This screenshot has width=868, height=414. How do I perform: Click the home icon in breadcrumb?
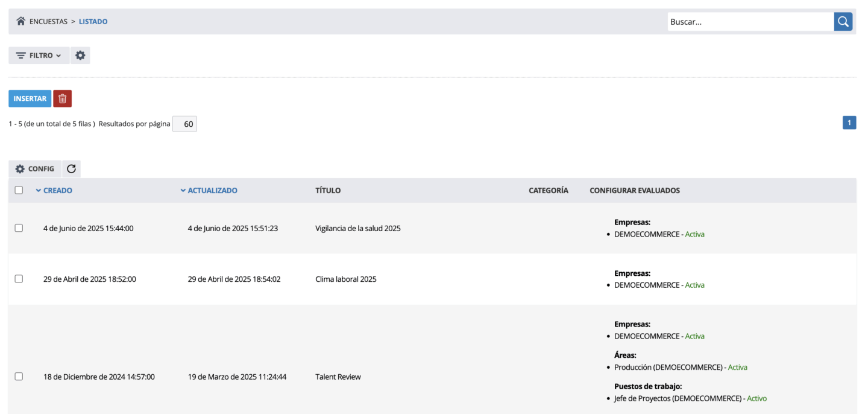tap(21, 21)
